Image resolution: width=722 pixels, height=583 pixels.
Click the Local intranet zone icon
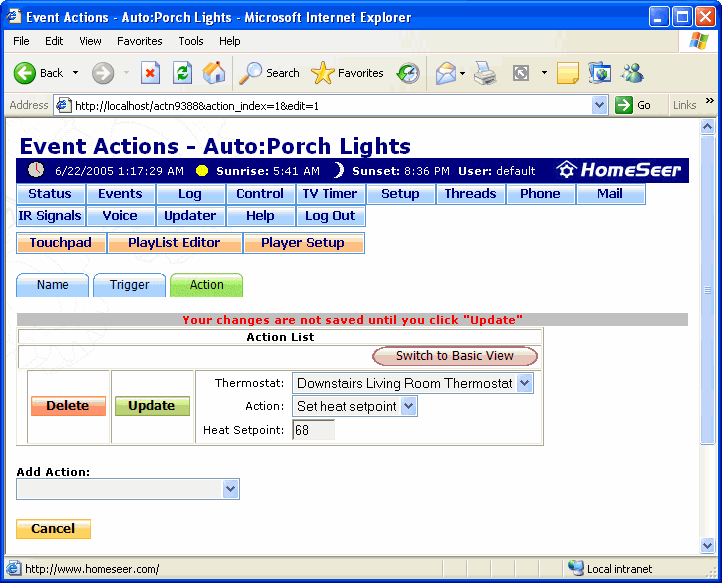point(576,569)
